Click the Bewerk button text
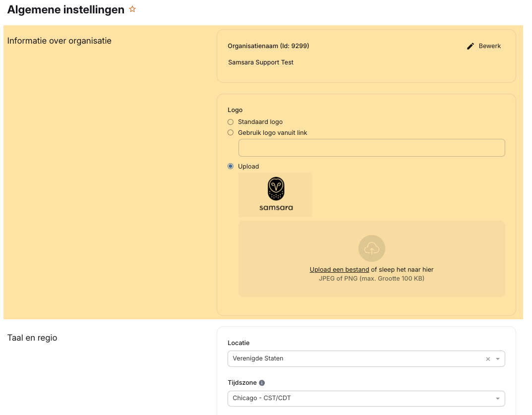Image resolution: width=532 pixels, height=415 pixels. click(x=489, y=46)
